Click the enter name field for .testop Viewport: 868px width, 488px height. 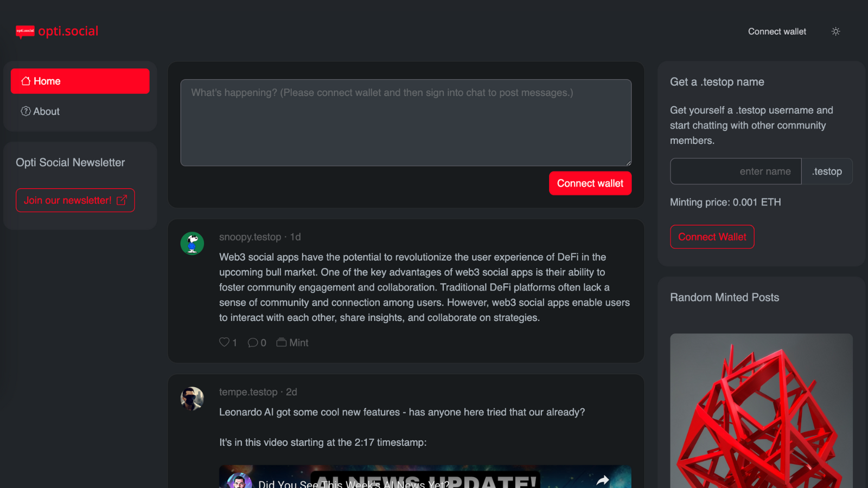(735, 171)
